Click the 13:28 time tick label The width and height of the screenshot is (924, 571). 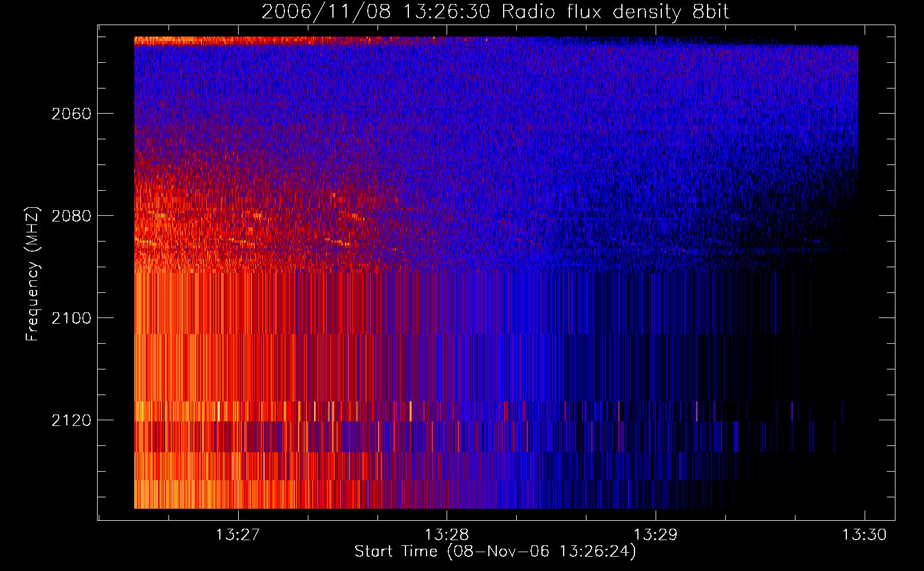click(447, 534)
